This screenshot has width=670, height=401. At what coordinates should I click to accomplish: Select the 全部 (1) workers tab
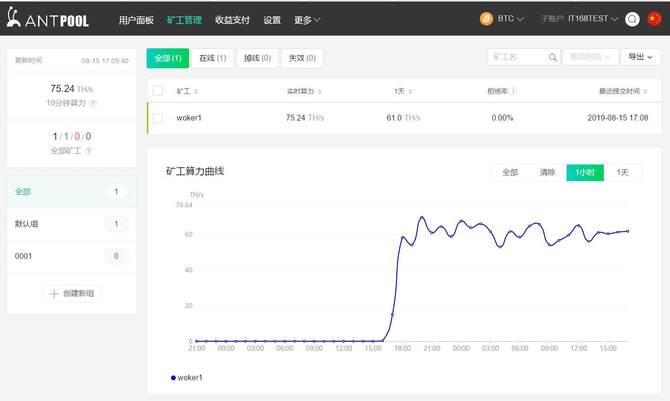(168, 58)
